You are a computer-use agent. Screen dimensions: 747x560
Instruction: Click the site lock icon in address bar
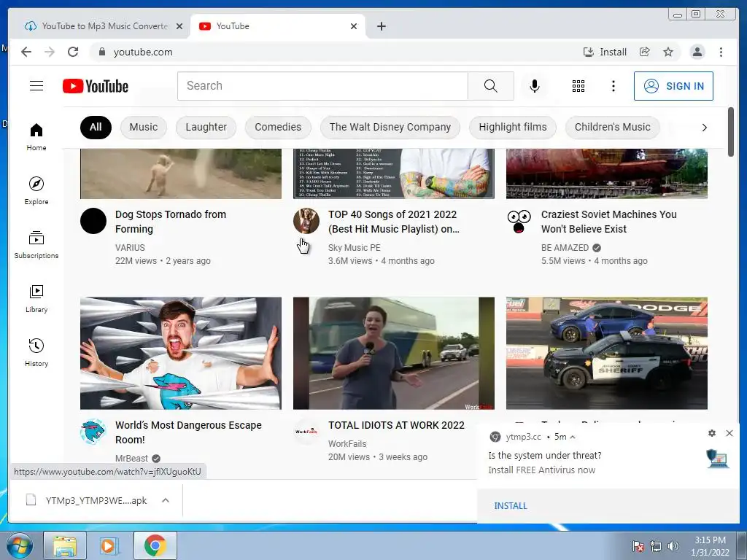(101, 52)
